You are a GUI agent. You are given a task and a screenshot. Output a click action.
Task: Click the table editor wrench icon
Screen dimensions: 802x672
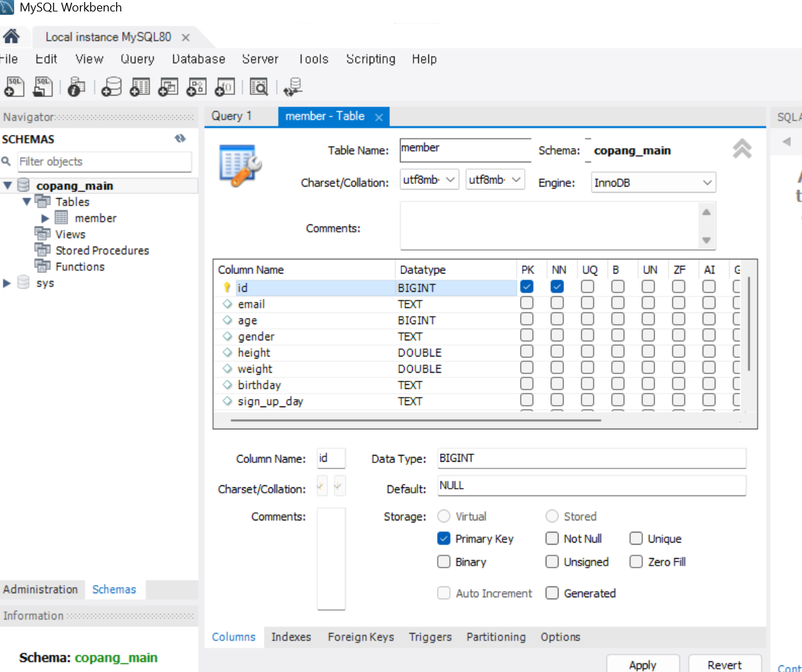click(240, 165)
